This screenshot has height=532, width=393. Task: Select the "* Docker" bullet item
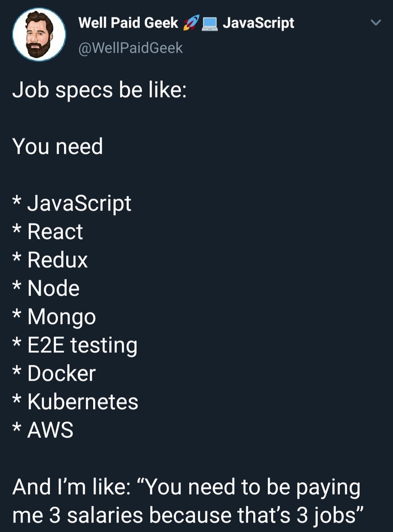(54, 374)
